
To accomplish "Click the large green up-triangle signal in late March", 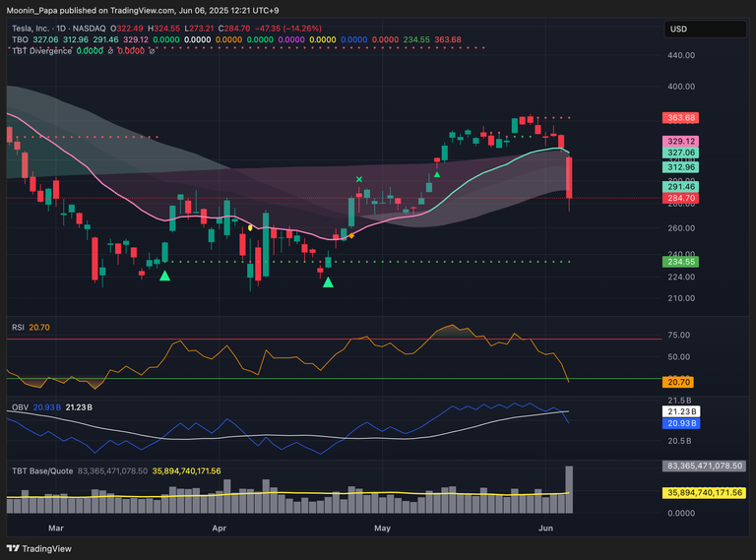I will pos(165,276).
